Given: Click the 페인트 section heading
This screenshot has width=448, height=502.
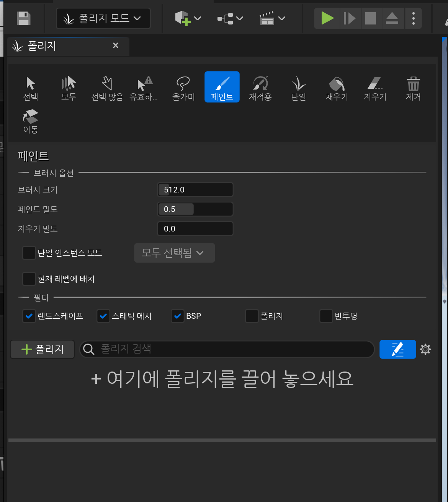Looking at the screenshot, I should coord(33,156).
